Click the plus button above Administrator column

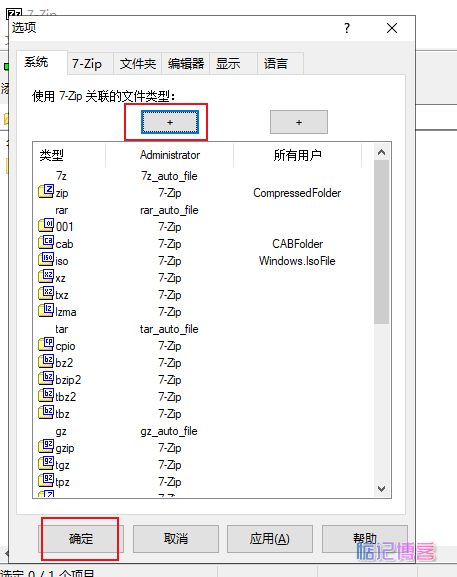pyautogui.click(x=170, y=122)
